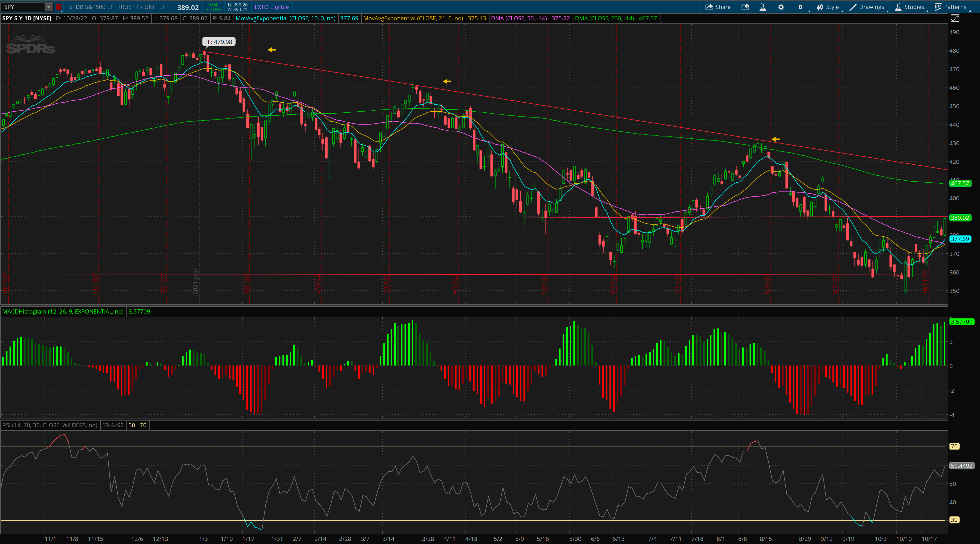
Task: Open chart settings gear icon
Action: 781,7
